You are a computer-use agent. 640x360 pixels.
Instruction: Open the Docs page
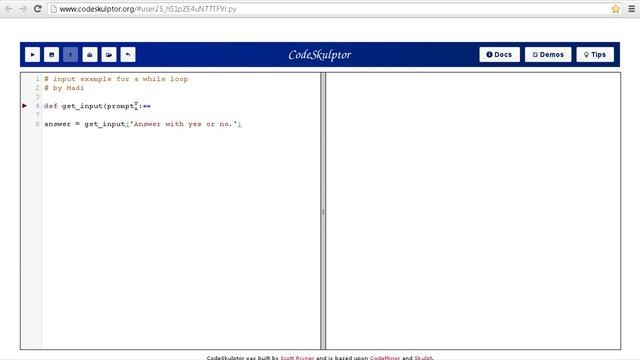tap(500, 55)
